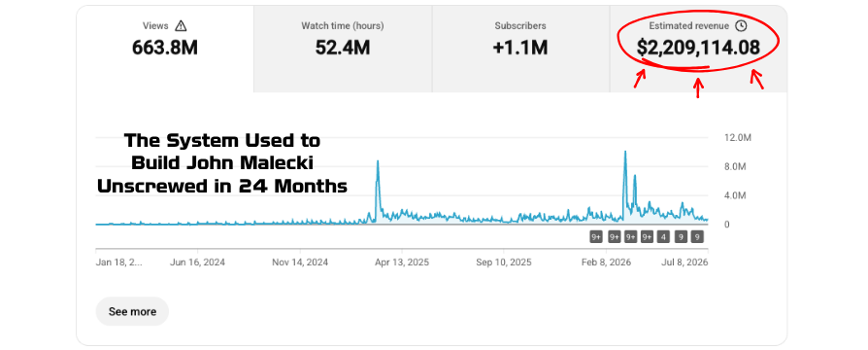
Task: Switch to Watch time (hours) tab
Action: (x=343, y=49)
